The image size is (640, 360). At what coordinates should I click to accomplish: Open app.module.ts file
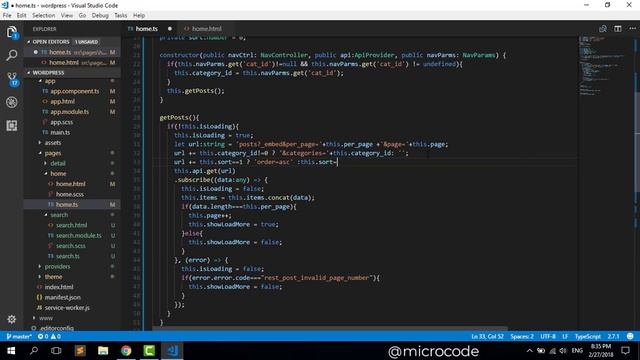click(x=69, y=111)
